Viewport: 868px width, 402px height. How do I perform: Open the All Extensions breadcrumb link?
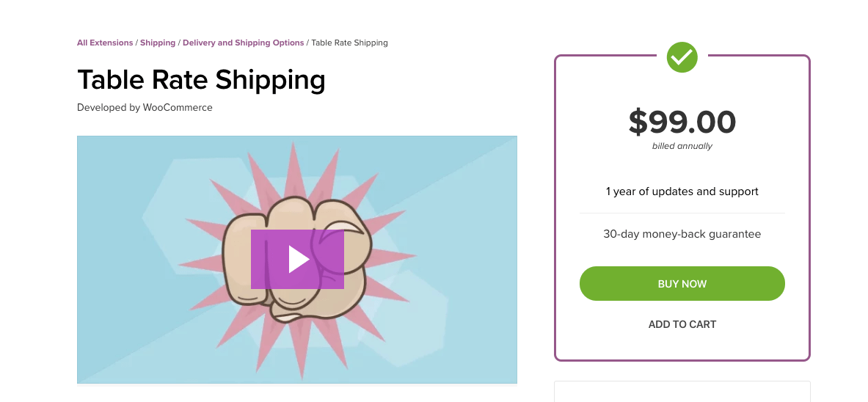(105, 43)
